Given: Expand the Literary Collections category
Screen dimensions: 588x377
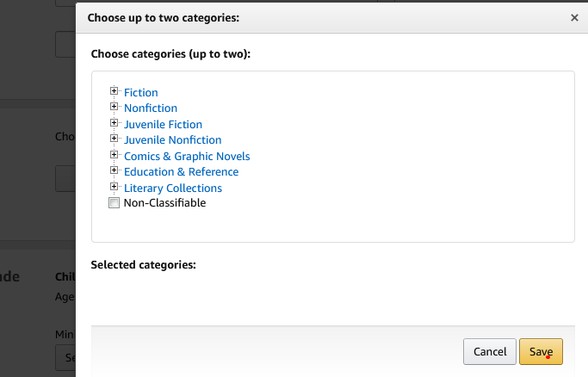Looking at the screenshot, I should coord(114,187).
